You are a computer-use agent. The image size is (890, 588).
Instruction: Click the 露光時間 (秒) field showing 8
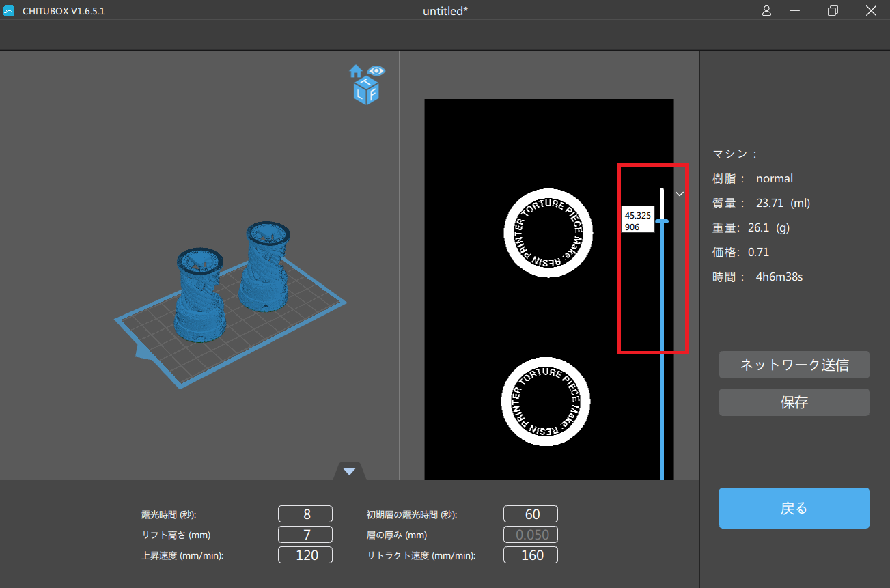coord(305,514)
